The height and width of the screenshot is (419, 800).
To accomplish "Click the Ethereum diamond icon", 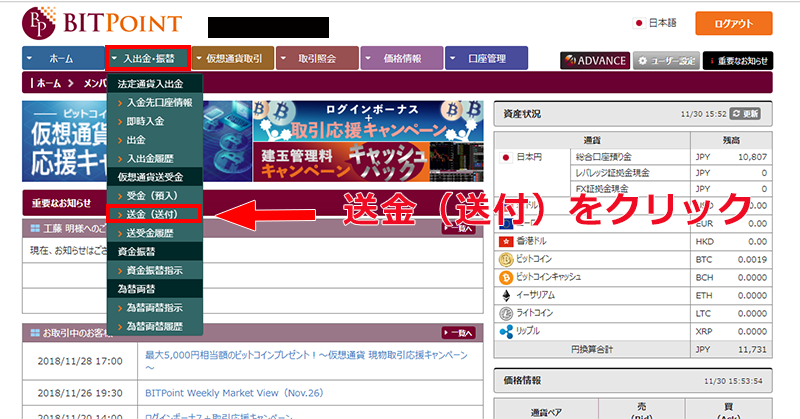I will point(506,295).
